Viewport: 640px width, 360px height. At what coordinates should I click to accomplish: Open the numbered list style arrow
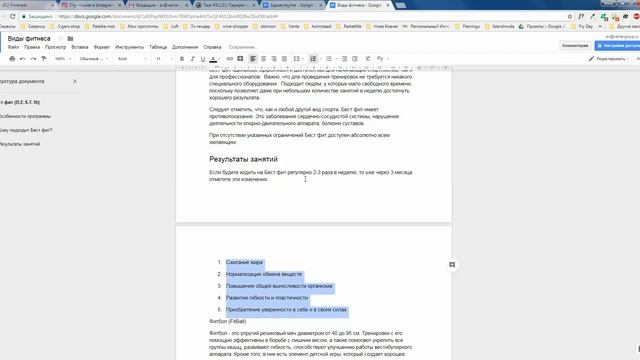(320, 59)
